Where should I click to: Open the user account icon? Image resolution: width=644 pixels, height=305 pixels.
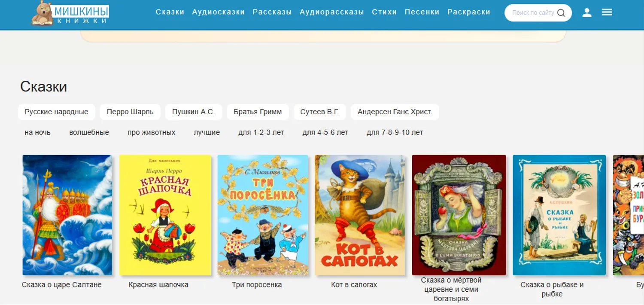[x=587, y=13]
